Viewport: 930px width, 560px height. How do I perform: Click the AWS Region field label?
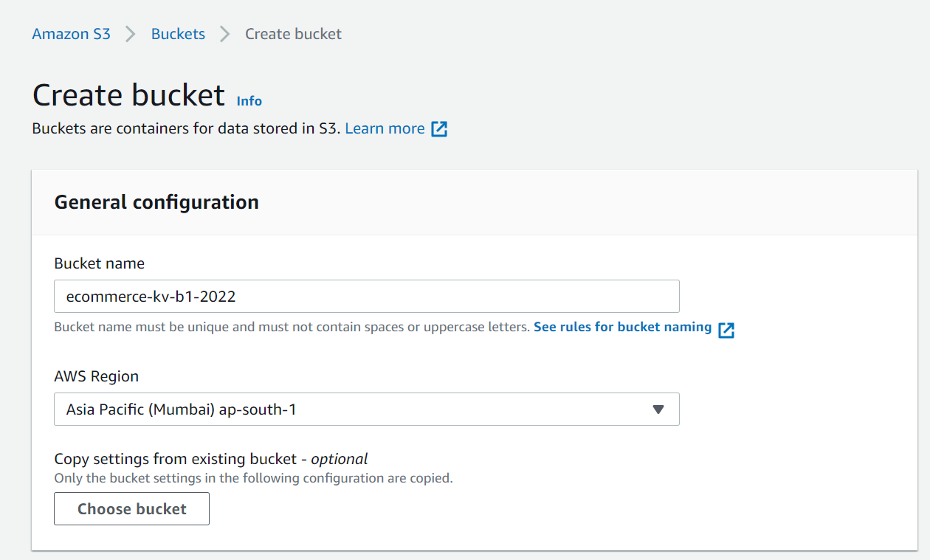[96, 376]
